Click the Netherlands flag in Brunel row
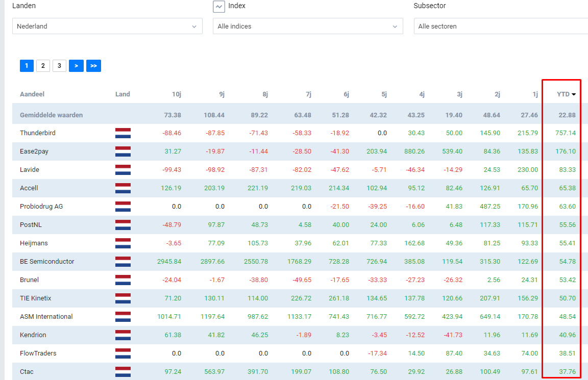 123,280
